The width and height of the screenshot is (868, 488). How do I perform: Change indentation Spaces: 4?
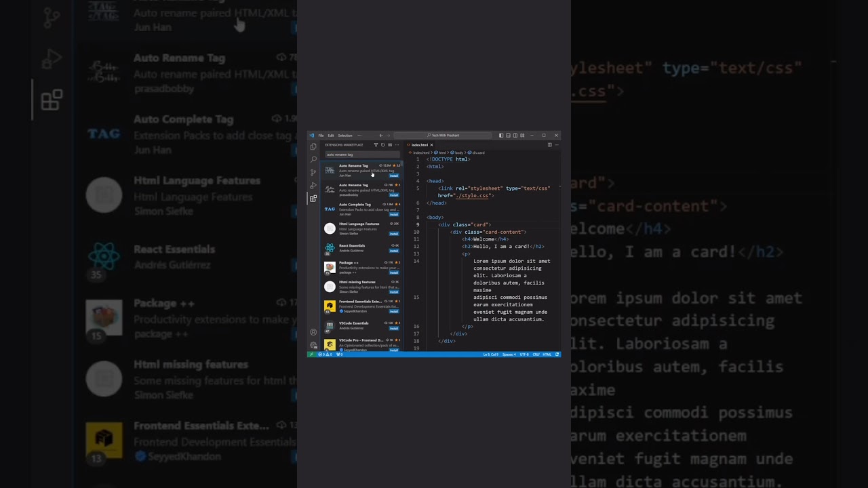tap(509, 354)
